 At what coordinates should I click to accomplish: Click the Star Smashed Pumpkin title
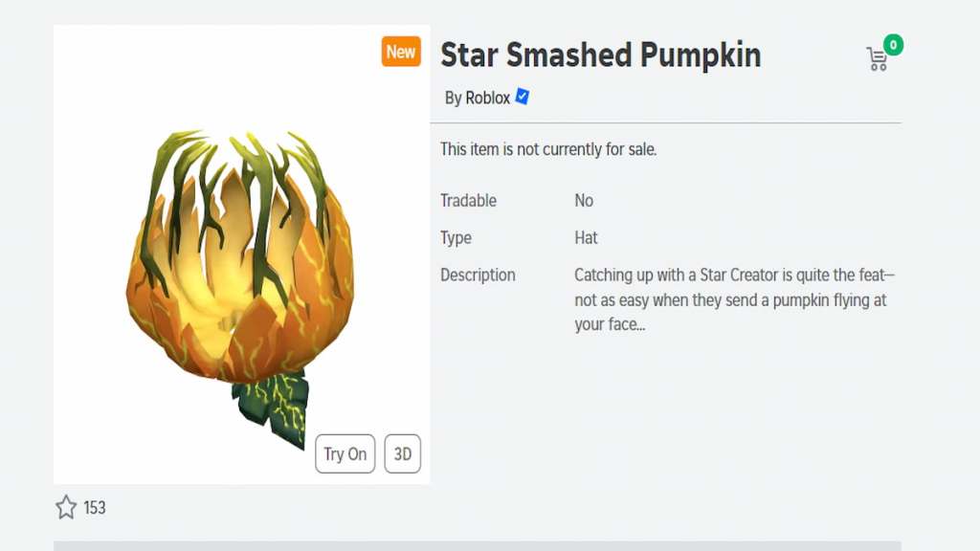tap(601, 55)
